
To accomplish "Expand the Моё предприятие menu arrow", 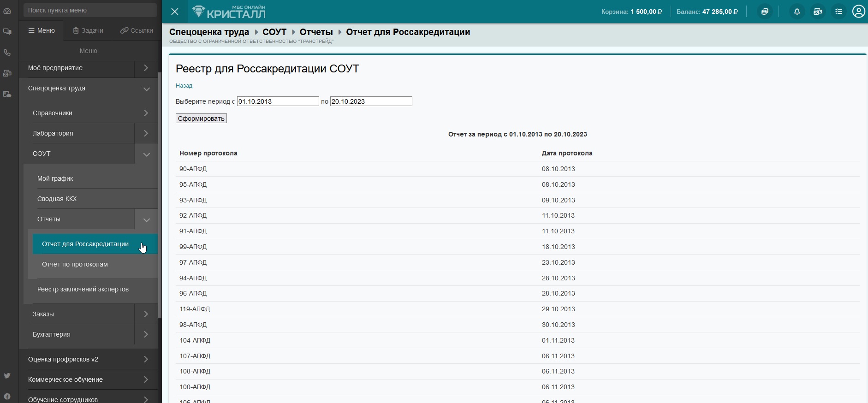I will (x=146, y=68).
